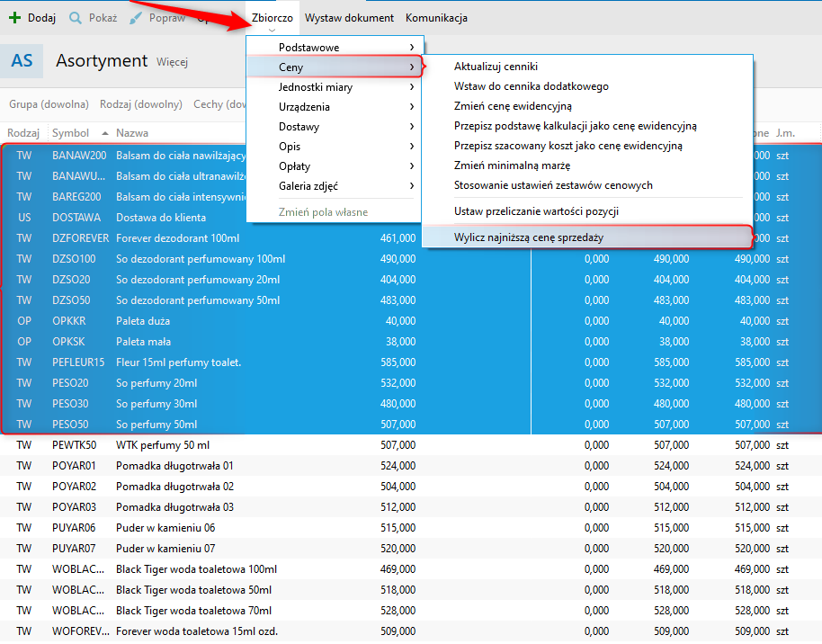Select So dezodorant perfumowany 20ml row
Image resolution: width=822 pixels, height=644 pixels.
[x=411, y=280]
